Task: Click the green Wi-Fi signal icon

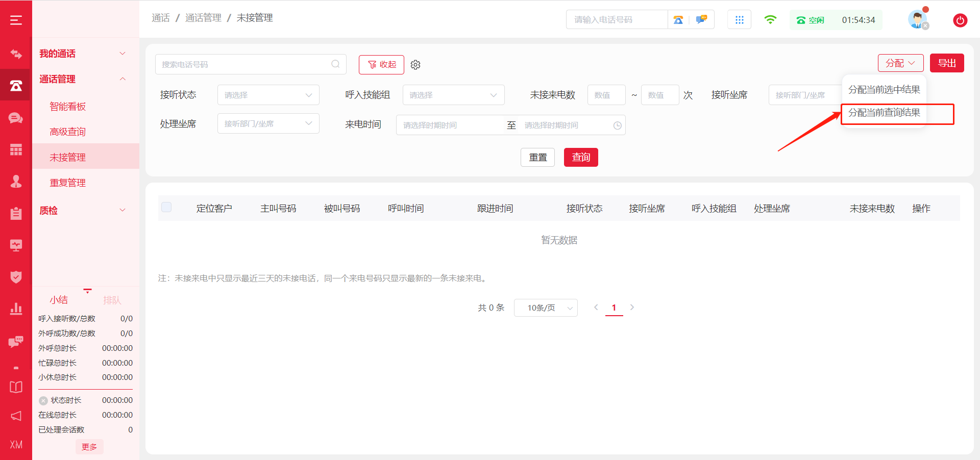Action: pyautogui.click(x=770, y=19)
